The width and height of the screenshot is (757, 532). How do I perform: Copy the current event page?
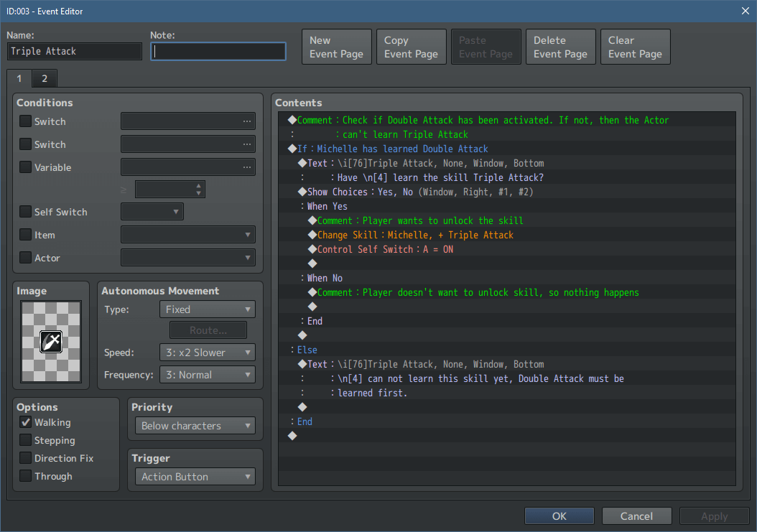[411, 46]
